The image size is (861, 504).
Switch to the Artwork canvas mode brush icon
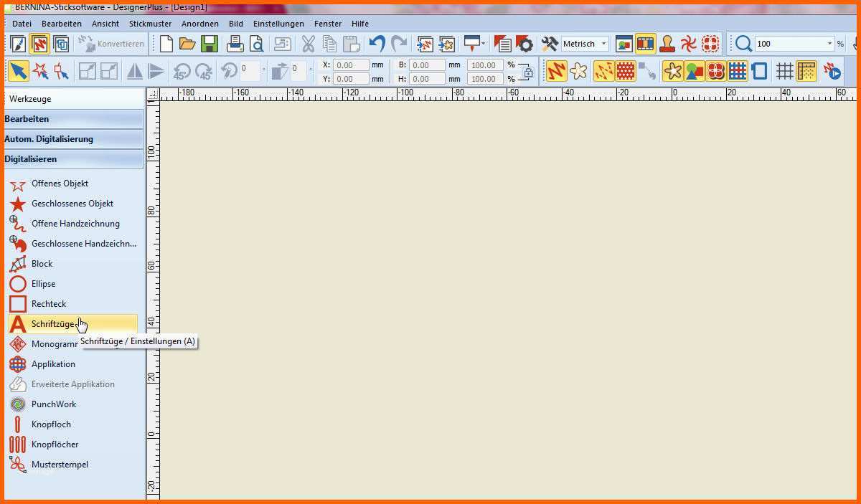18,44
